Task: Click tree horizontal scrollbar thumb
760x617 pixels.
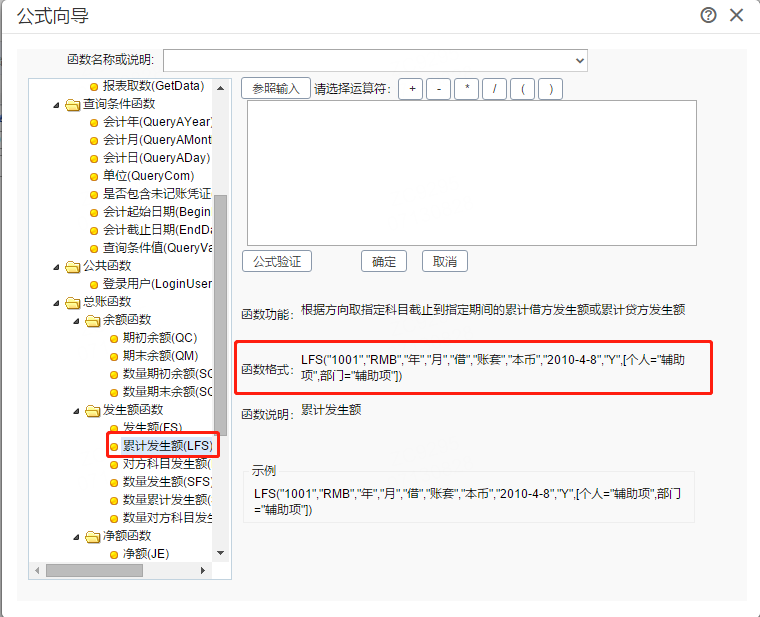Action: click(x=95, y=570)
